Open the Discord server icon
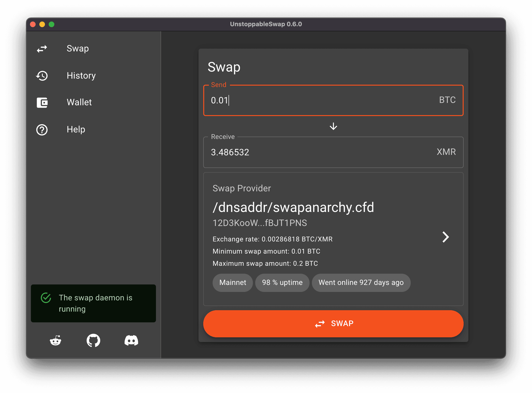 click(x=131, y=340)
